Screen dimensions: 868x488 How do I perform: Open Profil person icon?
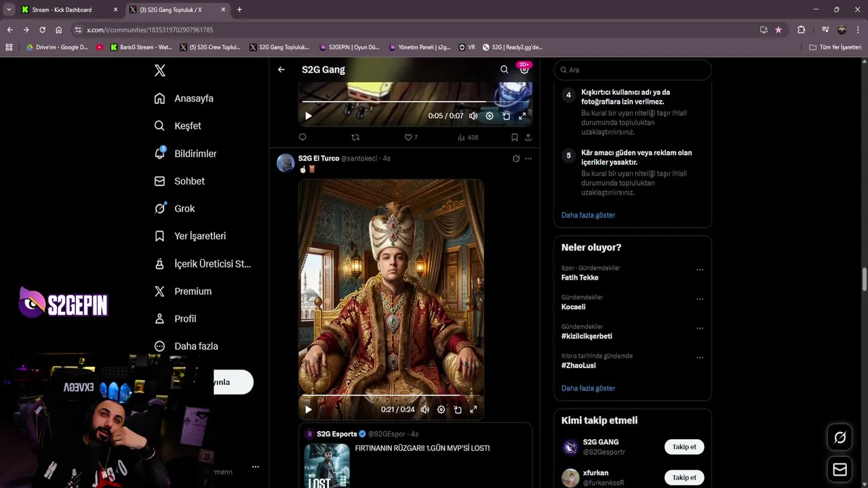click(159, 319)
